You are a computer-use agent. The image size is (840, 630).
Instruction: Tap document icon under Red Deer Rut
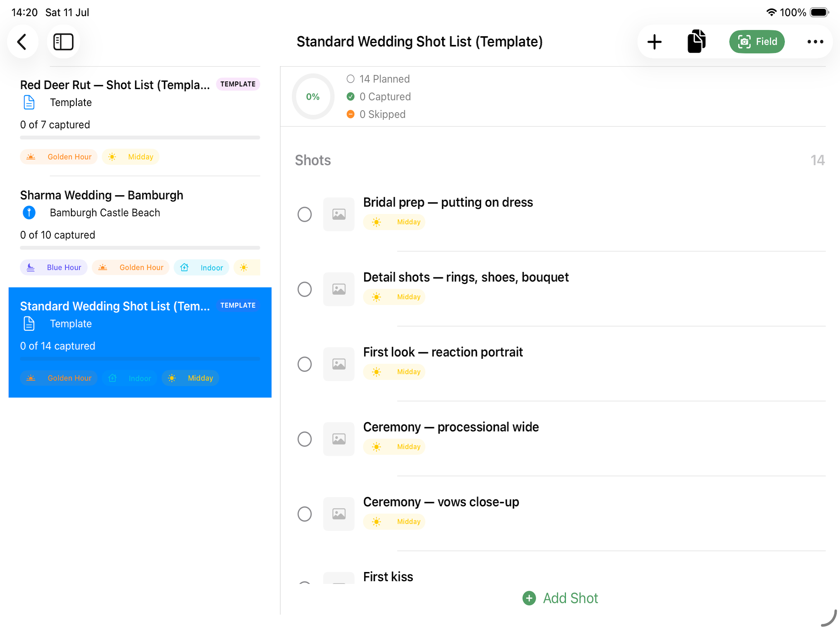click(x=29, y=103)
